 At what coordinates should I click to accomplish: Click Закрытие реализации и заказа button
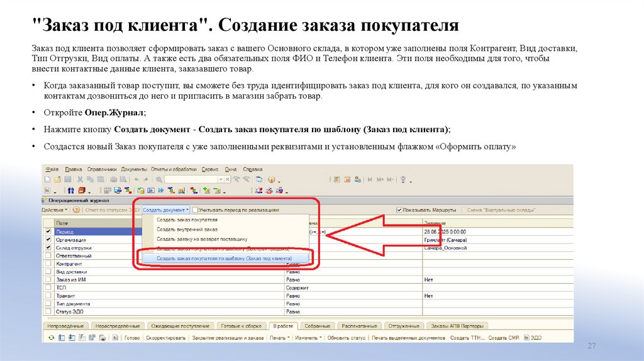[228, 338]
